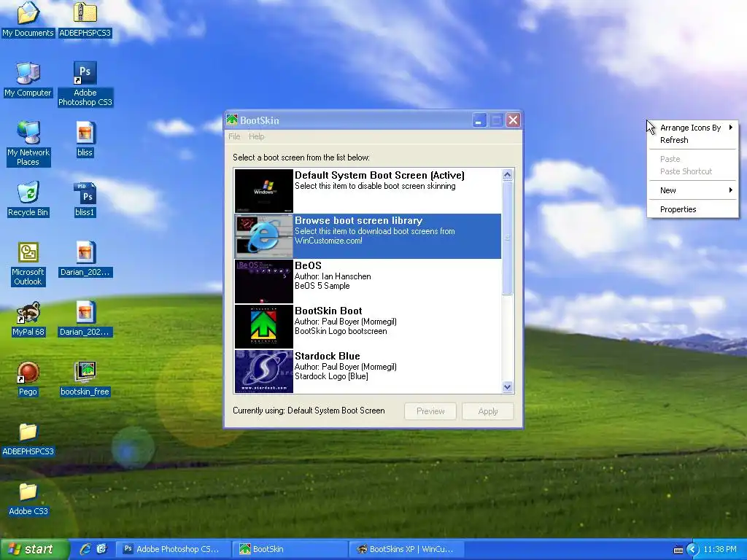Select Browse boot screen library thumbnail
Viewport: 747px width, 560px height.
264,236
